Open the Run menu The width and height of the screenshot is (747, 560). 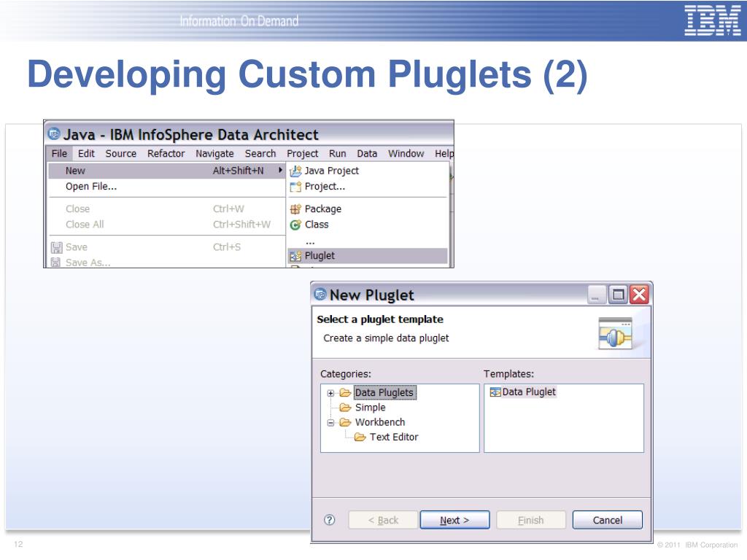(338, 154)
